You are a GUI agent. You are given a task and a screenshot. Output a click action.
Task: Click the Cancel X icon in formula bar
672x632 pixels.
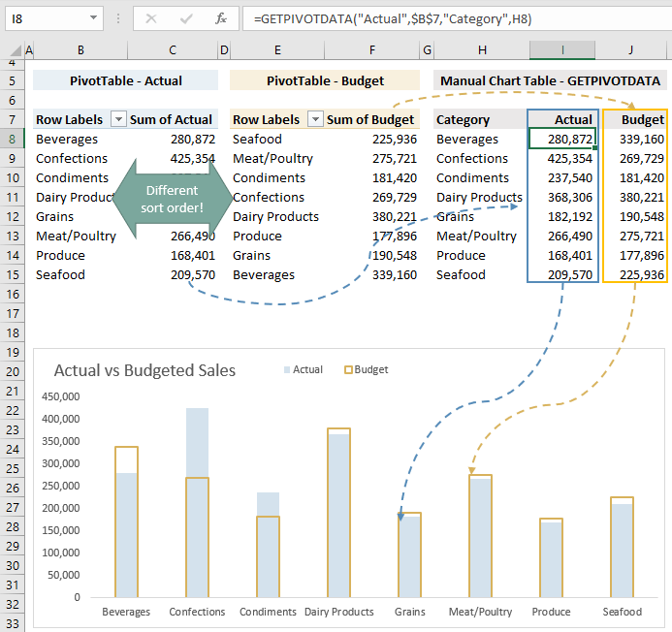[151, 18]
